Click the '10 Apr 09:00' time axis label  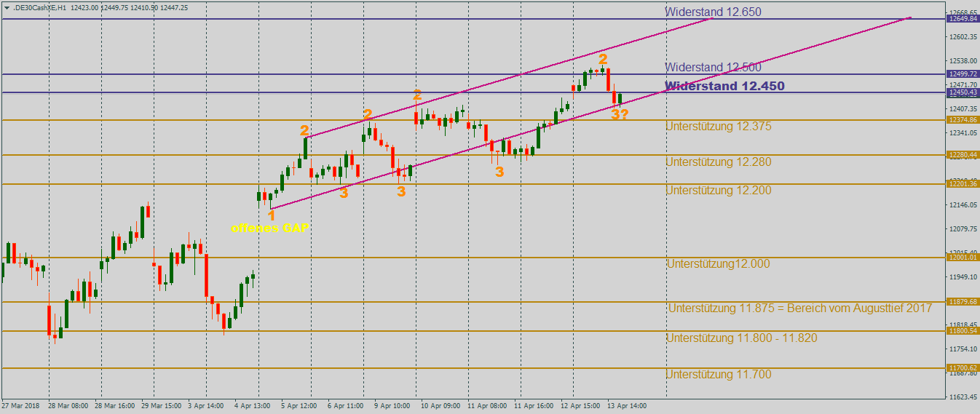[442, 406]
